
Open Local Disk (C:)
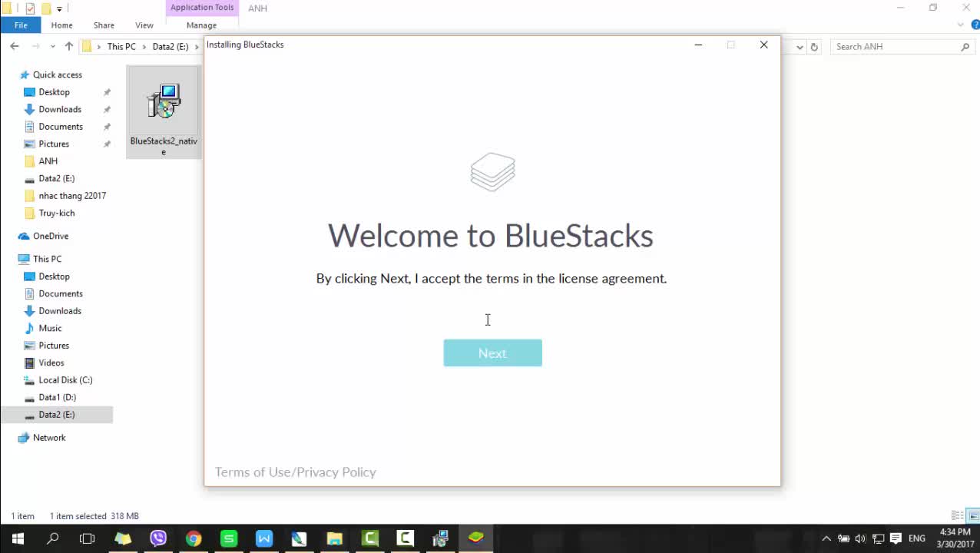(65, 380)
